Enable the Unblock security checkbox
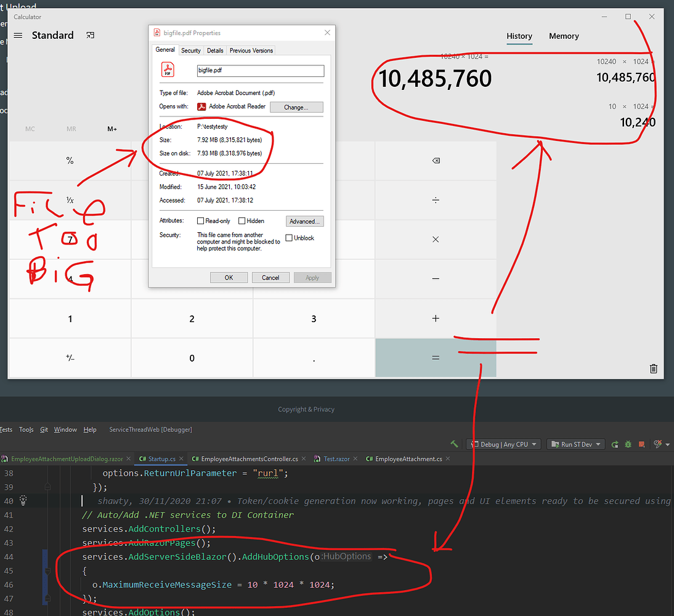Screen dimensions: 674x616 [290, 238]
